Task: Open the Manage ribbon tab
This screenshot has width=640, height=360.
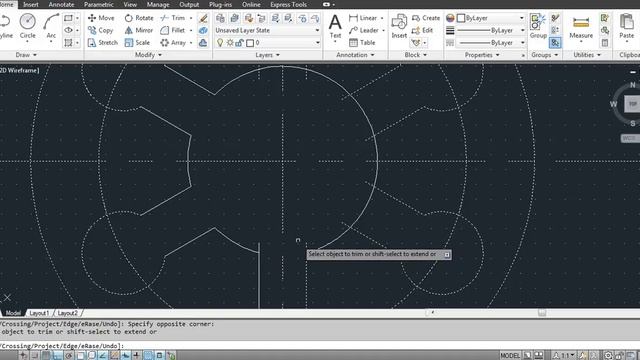Action: 158,4
